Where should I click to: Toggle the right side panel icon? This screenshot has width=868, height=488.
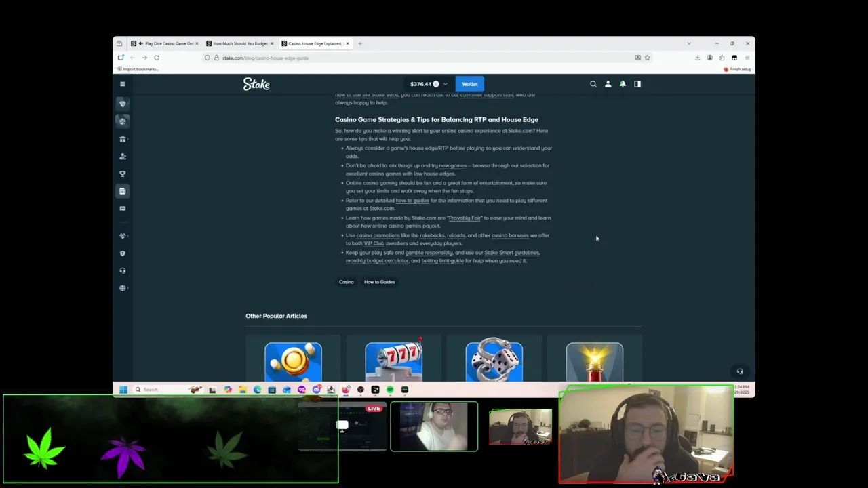click(637, 84)
